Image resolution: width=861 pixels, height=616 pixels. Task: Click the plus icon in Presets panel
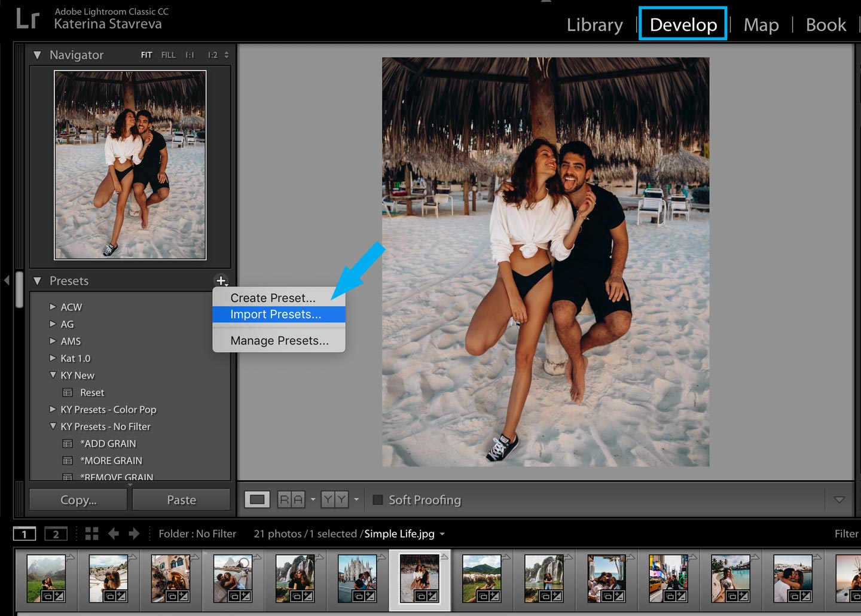pyautogui.click(x=221, y=280)
